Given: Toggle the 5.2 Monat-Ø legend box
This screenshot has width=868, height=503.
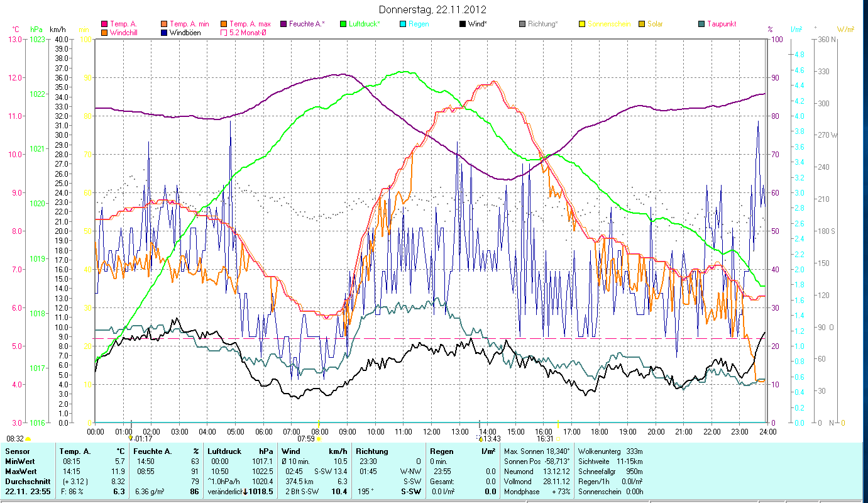Looking at the screenshot, I should coord(222,33).
